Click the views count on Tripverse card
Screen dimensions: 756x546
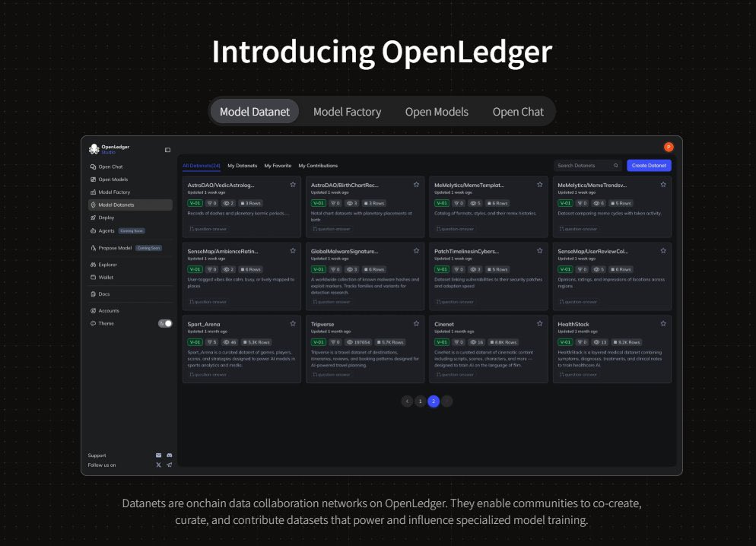pos(358,342)
